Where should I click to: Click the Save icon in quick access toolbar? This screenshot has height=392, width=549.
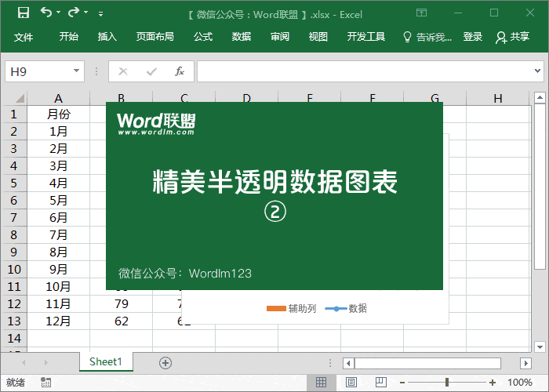pos(24,13)
